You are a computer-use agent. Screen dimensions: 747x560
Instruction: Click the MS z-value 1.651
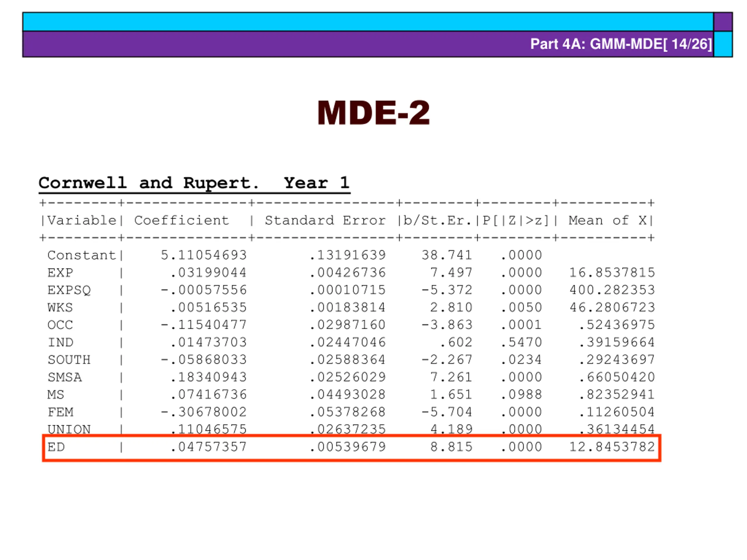tap(451, 395)
